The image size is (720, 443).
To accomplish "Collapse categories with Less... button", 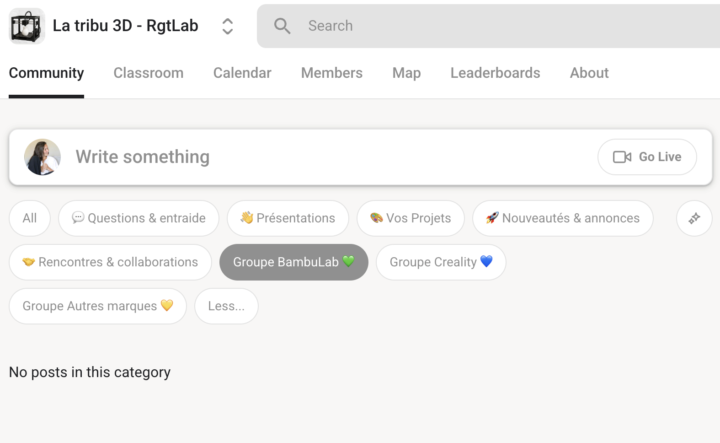I will [226, 306].
